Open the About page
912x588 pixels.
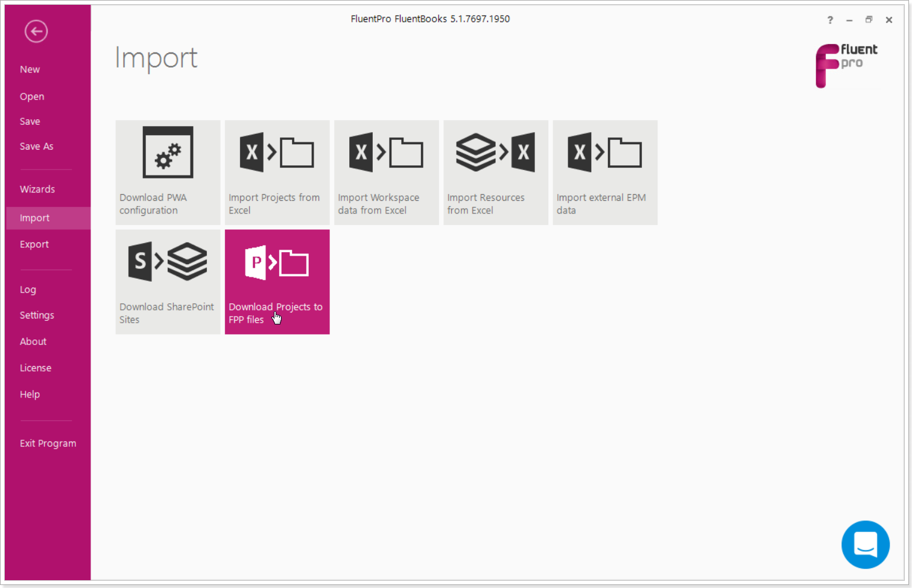pos(33,341)
